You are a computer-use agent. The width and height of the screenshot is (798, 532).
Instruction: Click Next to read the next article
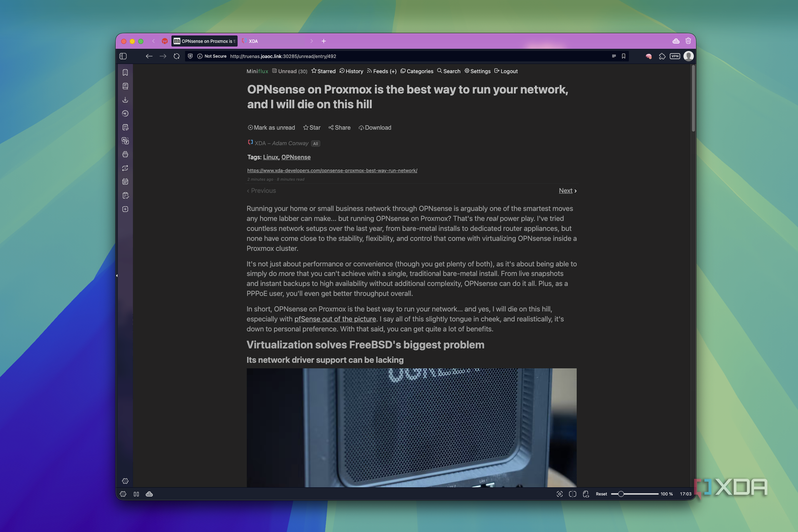[x=565, y=191]
